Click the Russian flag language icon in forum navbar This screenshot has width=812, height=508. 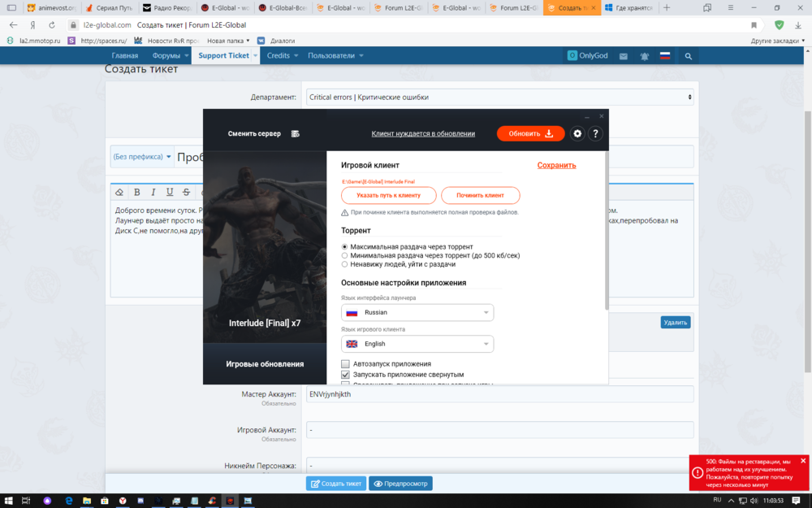pyautogui.click(x=665, y=56)
